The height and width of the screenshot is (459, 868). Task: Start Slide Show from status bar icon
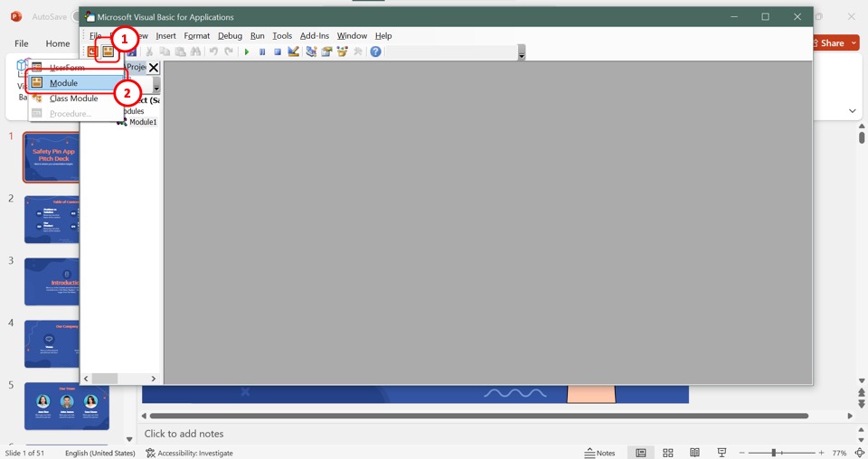tap(722, 453)
